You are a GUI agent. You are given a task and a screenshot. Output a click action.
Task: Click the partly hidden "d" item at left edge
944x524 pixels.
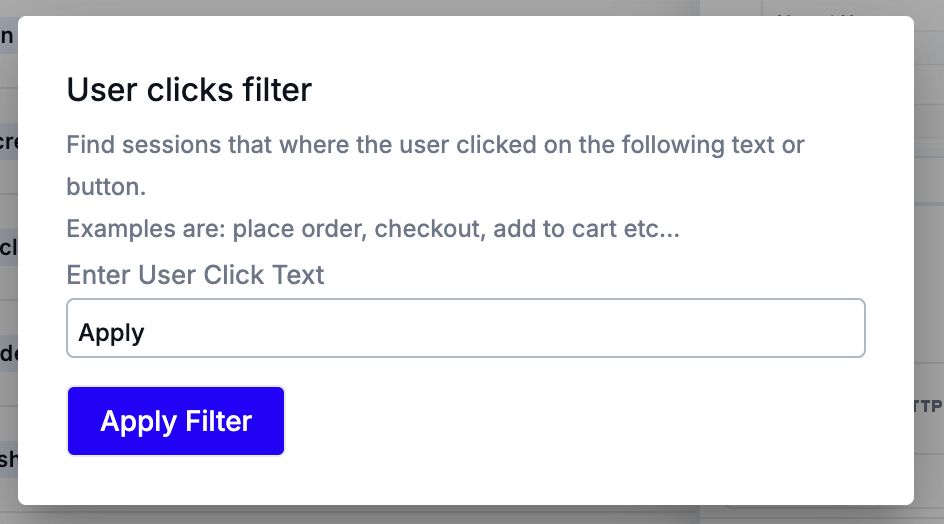point(8,353)
